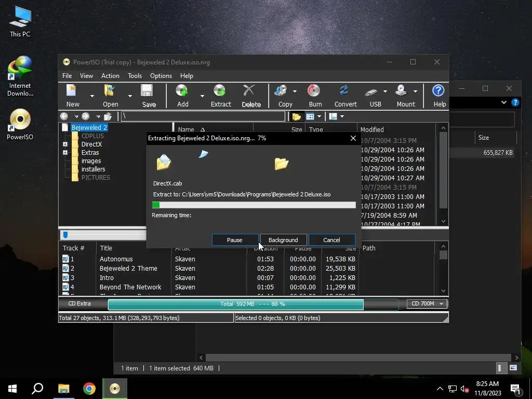Click the path address input field
The image size is (532, 399).
click(203, 116)
